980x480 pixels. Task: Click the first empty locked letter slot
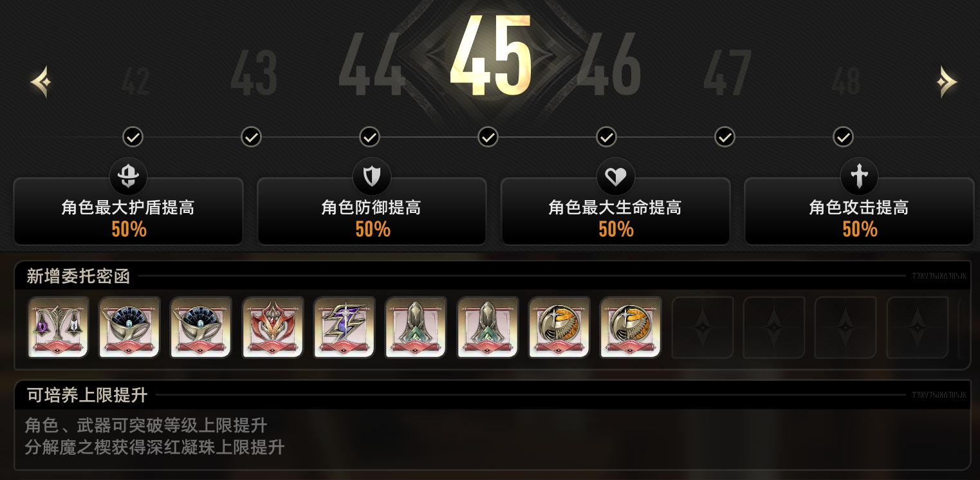[x=703, y=327]
